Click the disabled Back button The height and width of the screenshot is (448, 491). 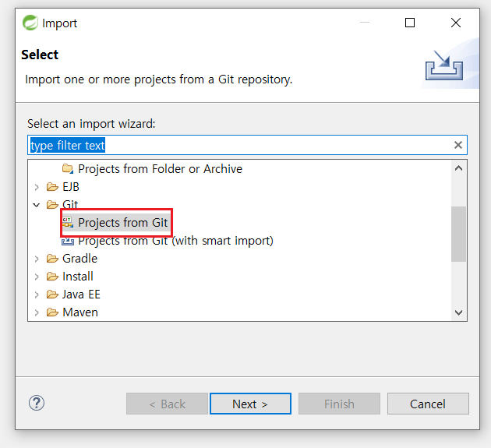pyautogui.click(x=167, y=404)
